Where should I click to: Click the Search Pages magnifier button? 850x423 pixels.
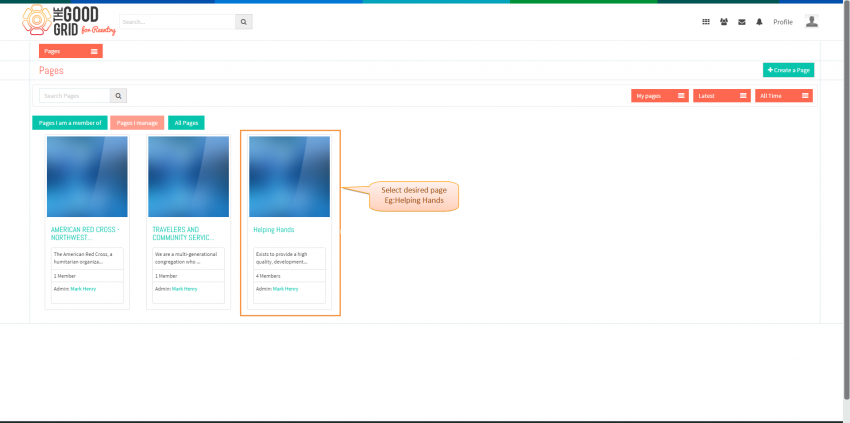click(118, 96)
